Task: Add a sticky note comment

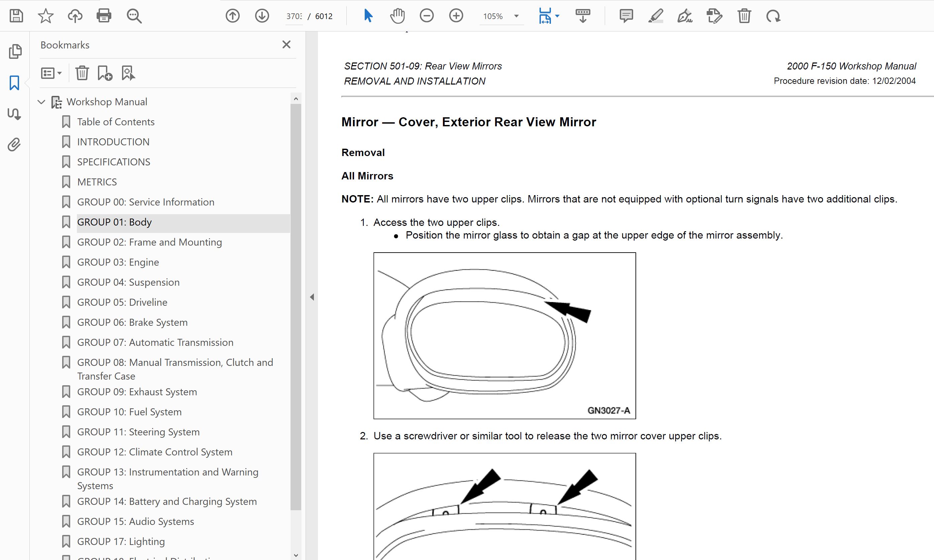Action: pyautogui.click(x=626, y=16)
